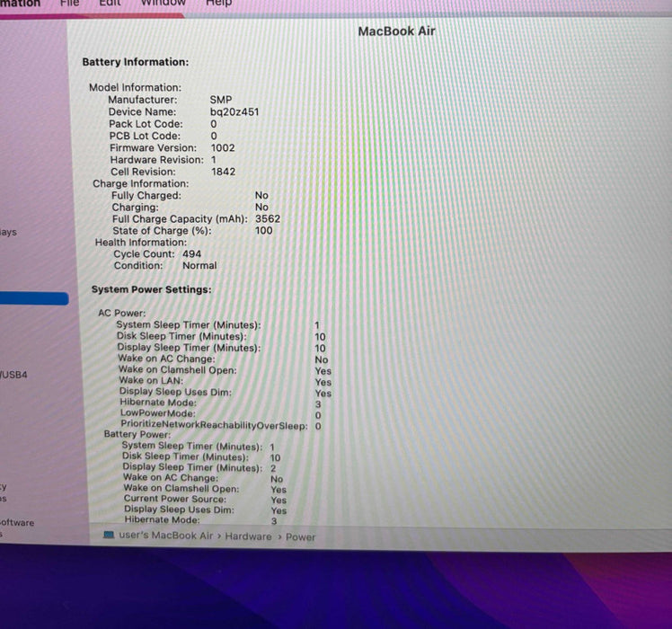Screen dimensions: 672x629
Task: Select State of Charge value 100
Action: pyautogui.click(x=264, y=231)
